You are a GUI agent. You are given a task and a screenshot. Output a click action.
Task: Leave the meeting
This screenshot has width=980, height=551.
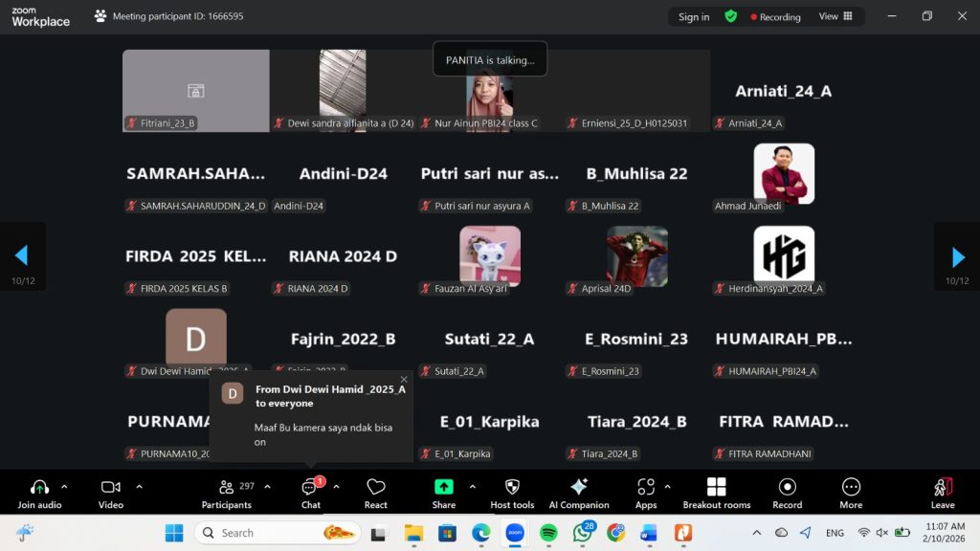click(943, 492)
